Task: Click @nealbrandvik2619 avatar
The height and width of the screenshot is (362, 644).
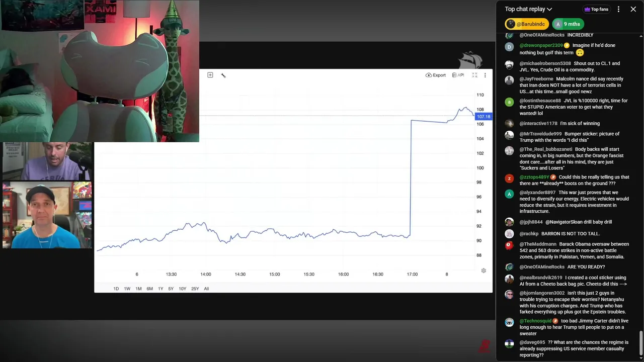Action: (x=509, y=279)
